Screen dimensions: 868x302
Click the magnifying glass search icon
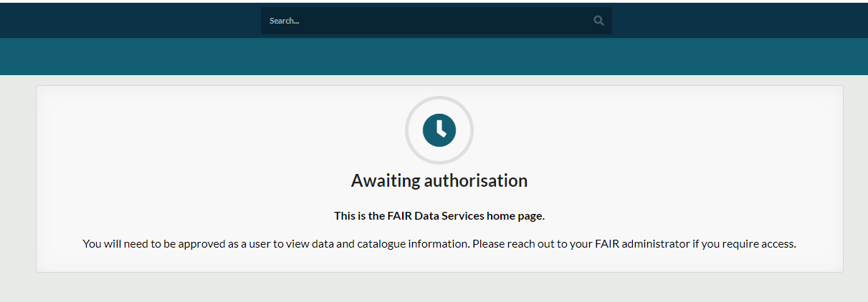pos(598,21)
